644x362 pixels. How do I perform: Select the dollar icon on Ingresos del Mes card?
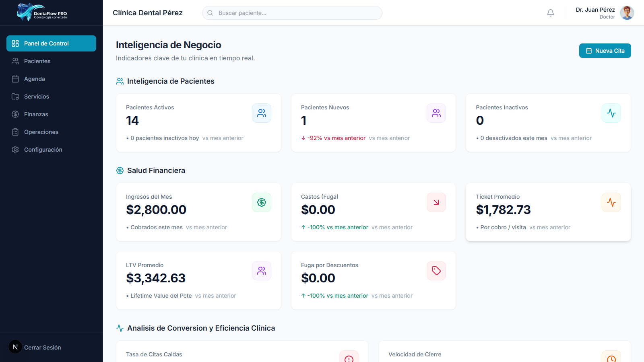click(x=262, y=202)
